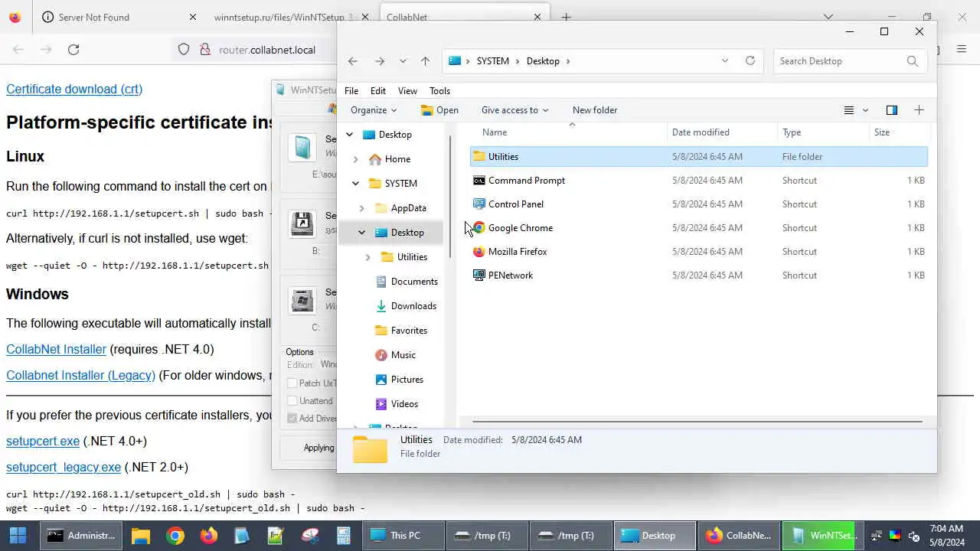Click the search magnifier in Search Desktop

[x=912, y=61]
